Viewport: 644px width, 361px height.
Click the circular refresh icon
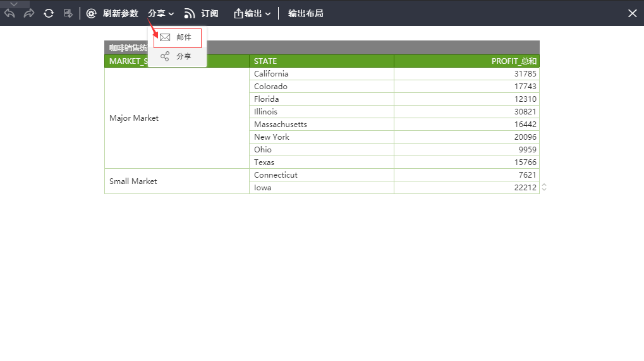(x=49, y=13)
